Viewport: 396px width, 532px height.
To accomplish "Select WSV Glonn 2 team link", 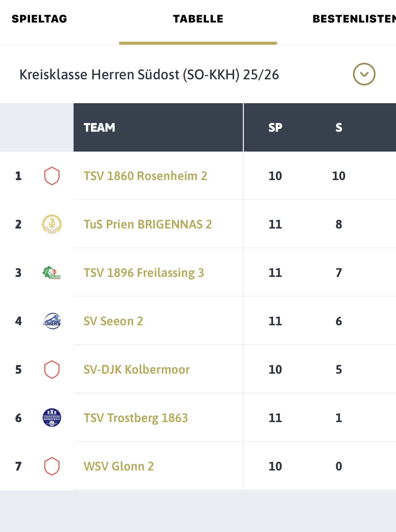I will pyautogui.click(x=119, y=466).
